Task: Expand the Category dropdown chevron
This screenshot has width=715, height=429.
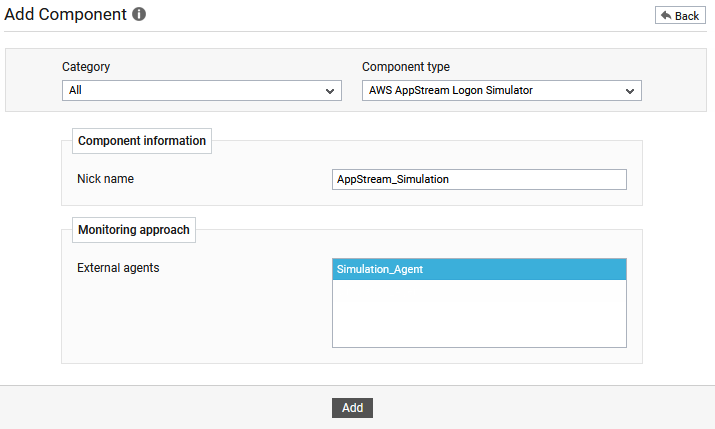Action: tap(330, 91)
